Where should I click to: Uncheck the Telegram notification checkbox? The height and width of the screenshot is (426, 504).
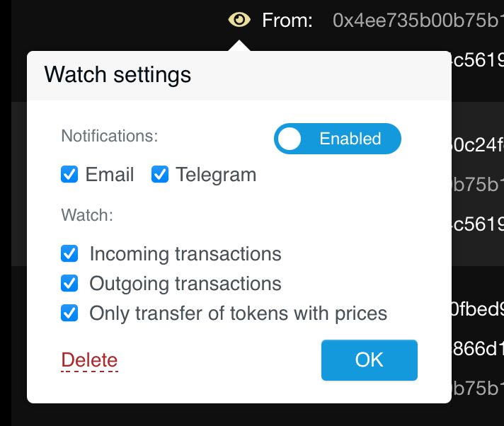coord(160,175)
